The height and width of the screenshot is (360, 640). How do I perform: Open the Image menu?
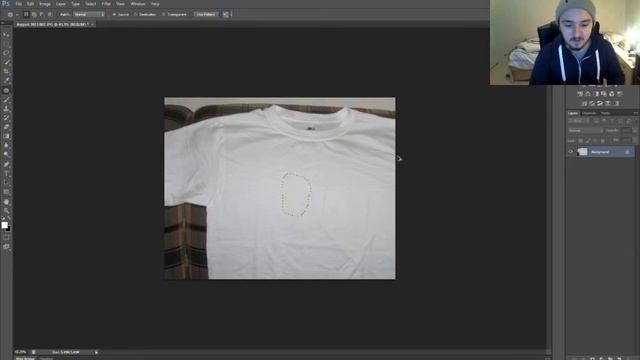[x=45, y=4]
